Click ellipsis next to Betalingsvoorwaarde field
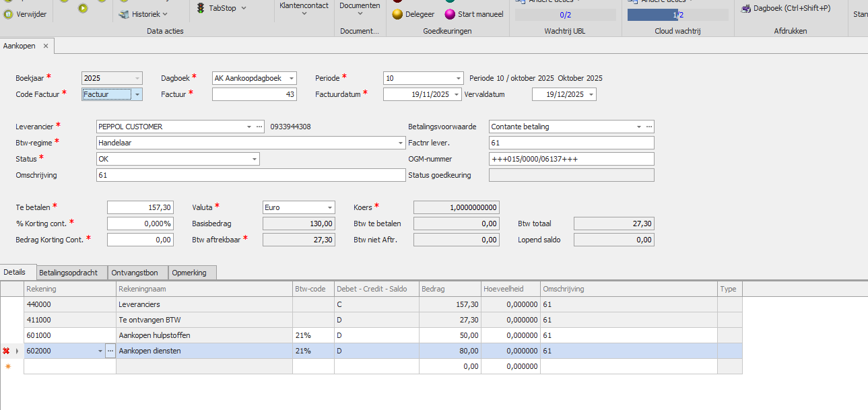Image resolution: width=868 pixels, height=410 pixels. click(x=649, y=127)
